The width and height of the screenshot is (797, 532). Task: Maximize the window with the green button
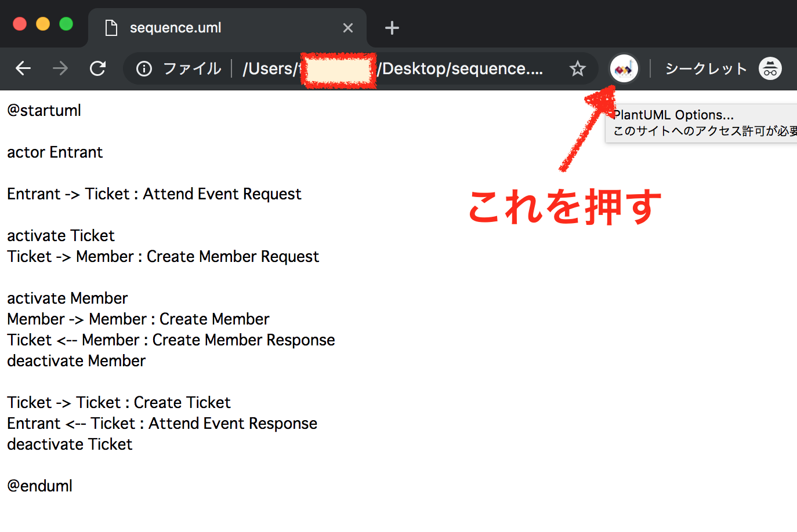click(66, 24)
